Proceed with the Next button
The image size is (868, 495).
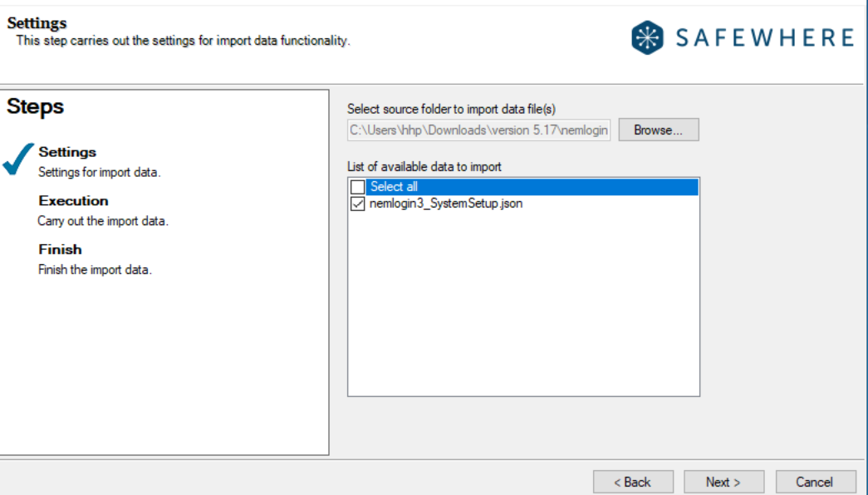[x=723, y=482]
